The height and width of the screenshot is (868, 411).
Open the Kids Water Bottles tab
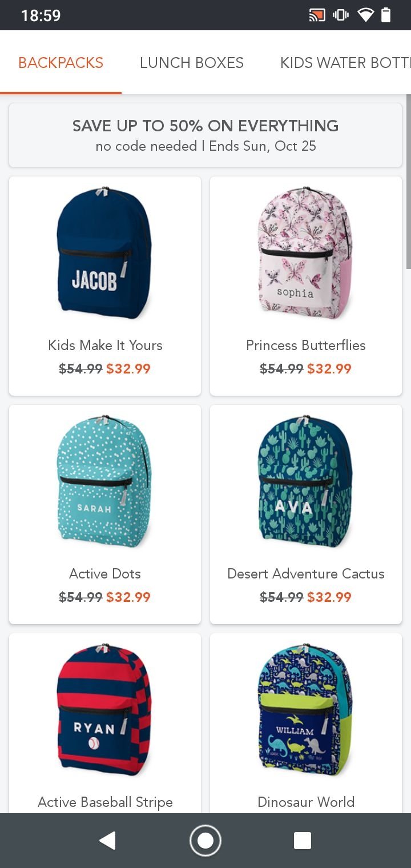(345, 63)
